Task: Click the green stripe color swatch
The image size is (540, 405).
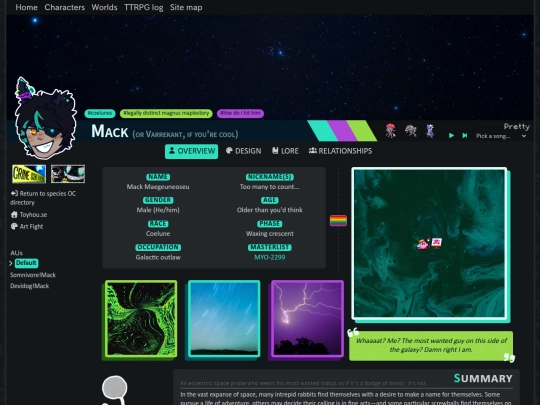Action: [361, 131]
